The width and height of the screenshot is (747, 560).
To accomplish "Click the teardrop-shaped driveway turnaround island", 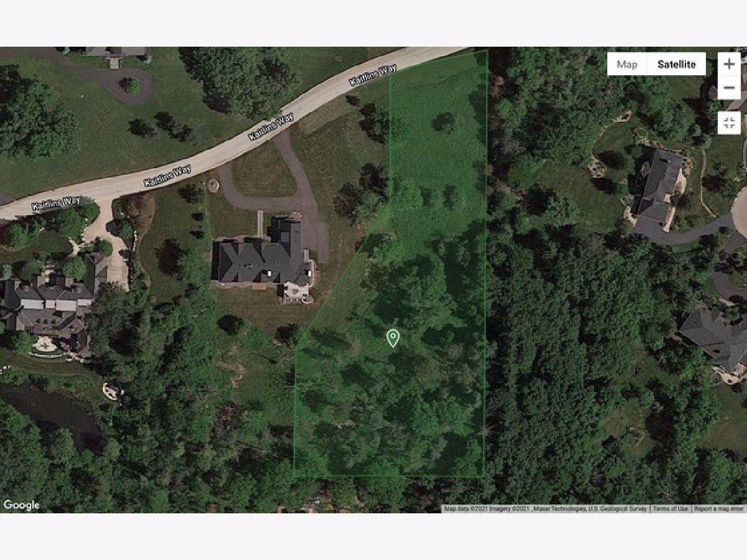I will click(x=131, y=85).
